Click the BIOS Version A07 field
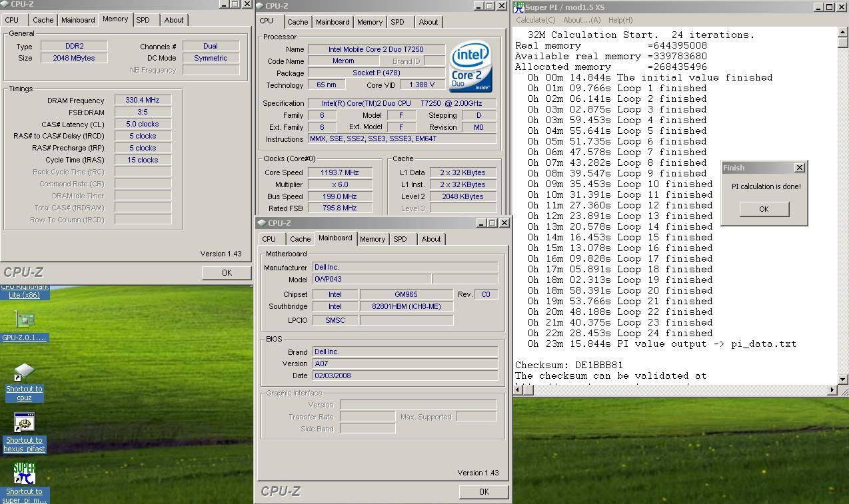The image size is (849, 504). point(405,364)
